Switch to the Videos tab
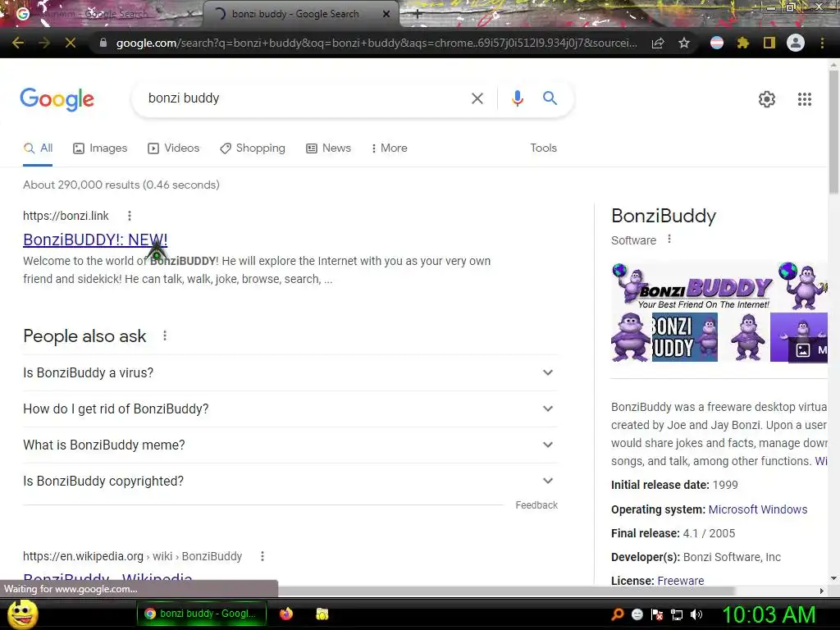The image size is (840, 630). coord(174,148)
